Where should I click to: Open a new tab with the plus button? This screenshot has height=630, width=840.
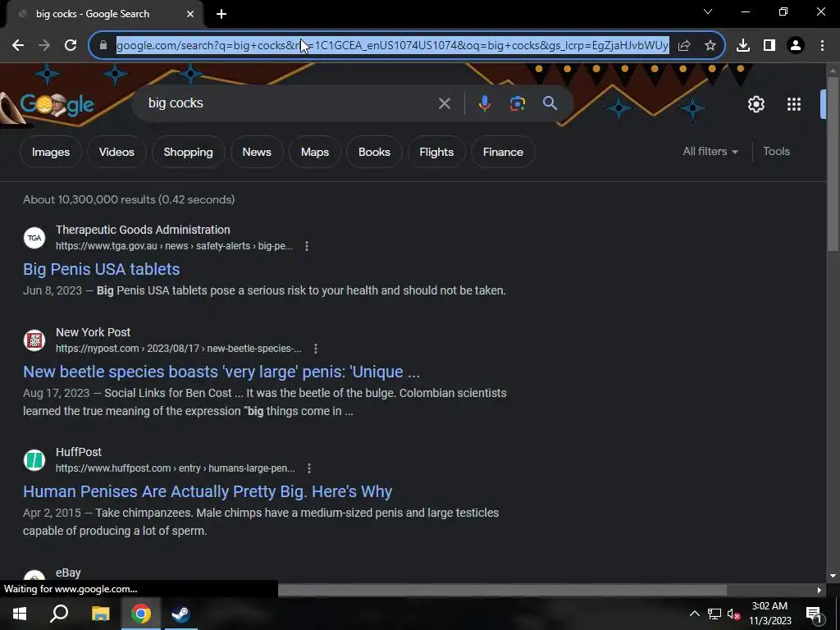(221, 14)
